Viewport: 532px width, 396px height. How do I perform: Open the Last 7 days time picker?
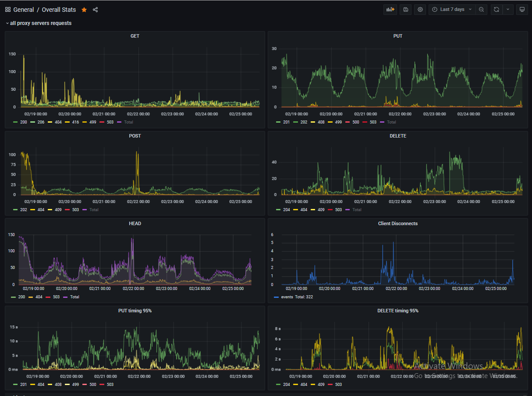[452, 10]
